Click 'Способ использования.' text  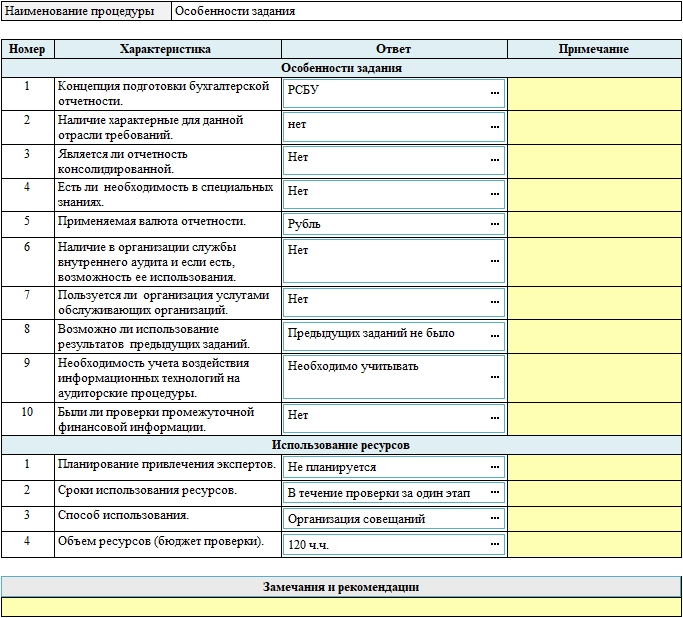tap(123, 515)
